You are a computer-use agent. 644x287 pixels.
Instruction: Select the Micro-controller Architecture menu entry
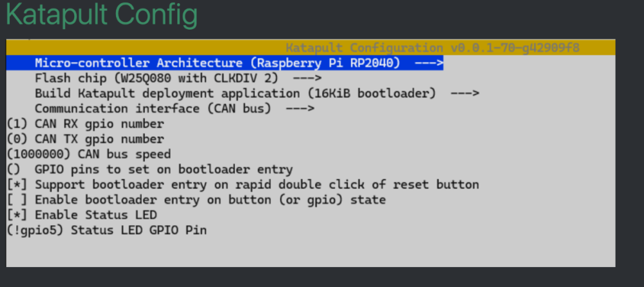click(225, 63)
